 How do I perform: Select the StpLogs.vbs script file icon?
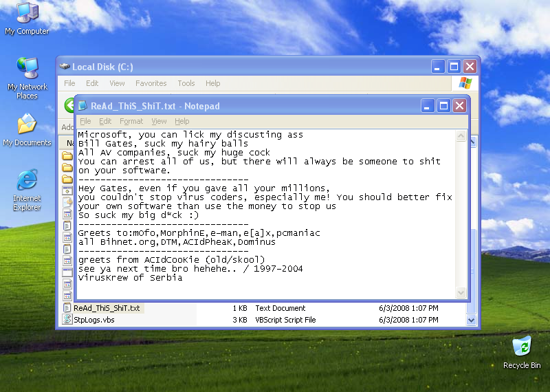point(67,319)
